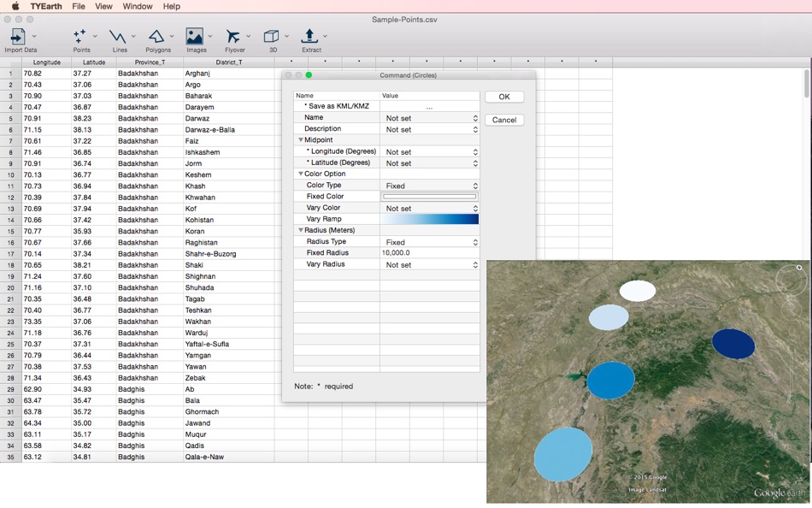
Task: Click the Import Data toolbar icon
Action: click(17, 37)
